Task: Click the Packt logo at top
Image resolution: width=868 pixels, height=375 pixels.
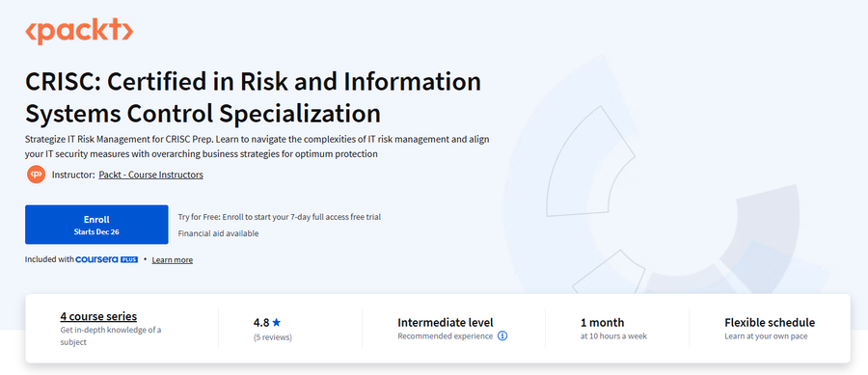Action: click(79, 31)
